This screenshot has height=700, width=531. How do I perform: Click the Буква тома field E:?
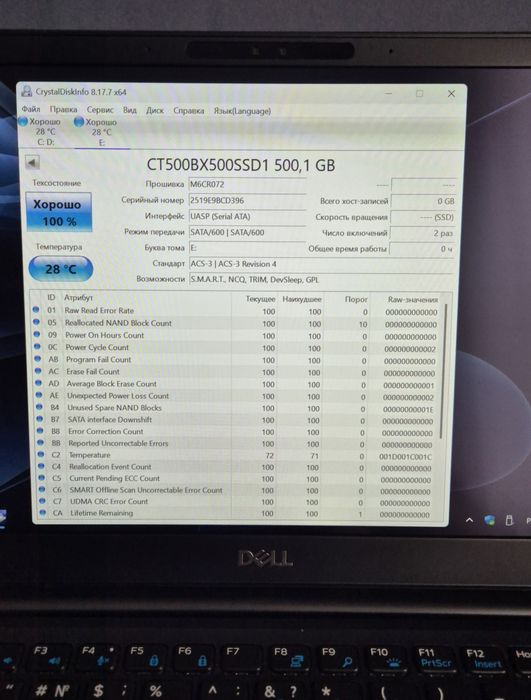[x=247, y=248]
